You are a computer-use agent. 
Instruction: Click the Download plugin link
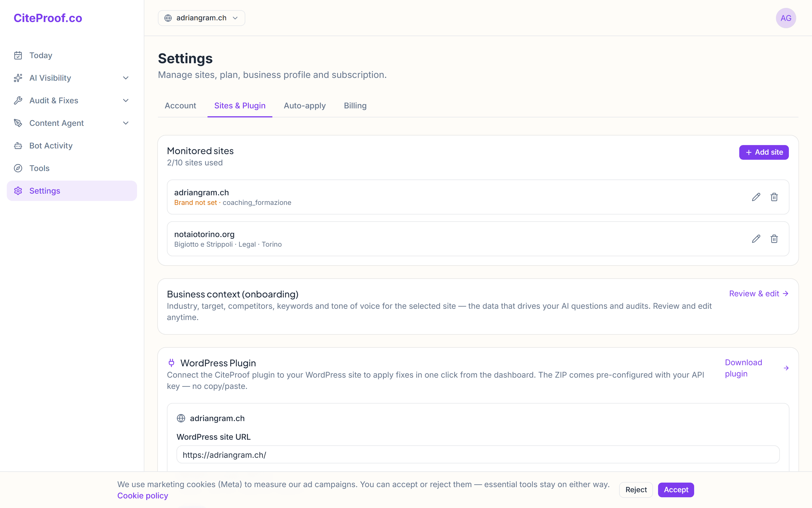[x=757, y=368]
